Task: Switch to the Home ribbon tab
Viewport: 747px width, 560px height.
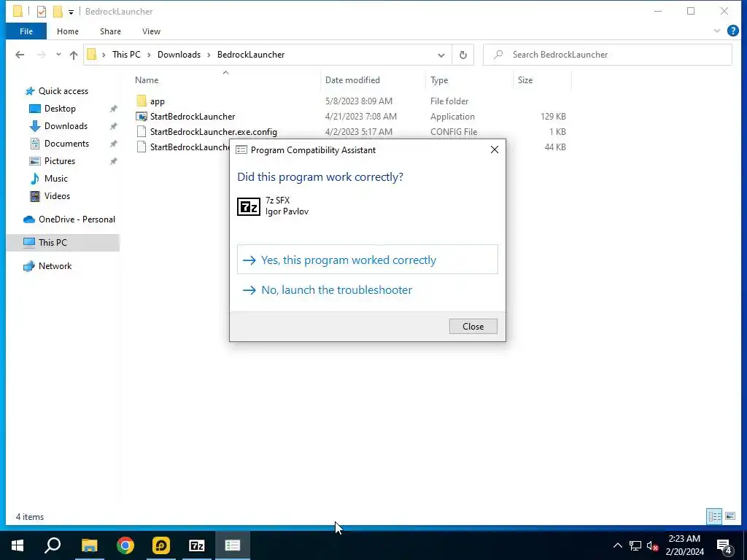Action: tap(68, 31)
